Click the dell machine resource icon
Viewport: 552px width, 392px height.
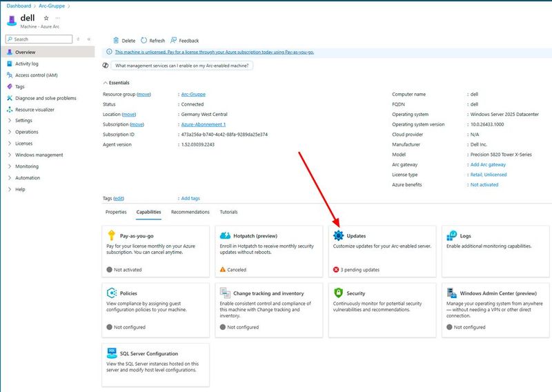coord(12,21)
